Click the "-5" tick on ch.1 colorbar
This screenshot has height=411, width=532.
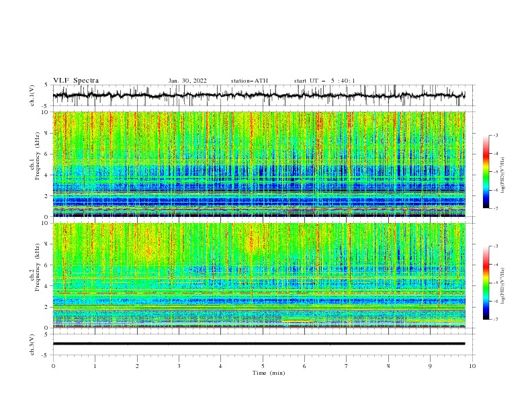pyautogui.click(x=495, y=172)
